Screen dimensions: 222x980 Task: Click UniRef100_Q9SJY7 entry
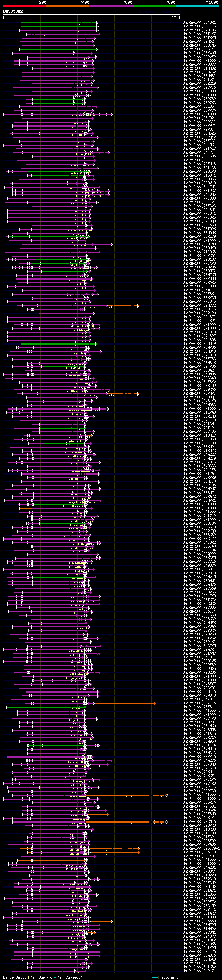(199, 49)
